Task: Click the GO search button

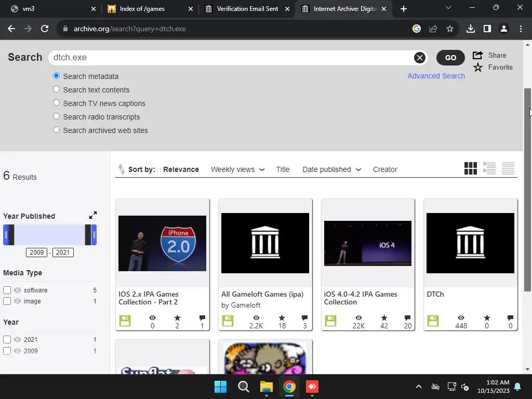Action: pyautogui.click(x=450, y=58)
